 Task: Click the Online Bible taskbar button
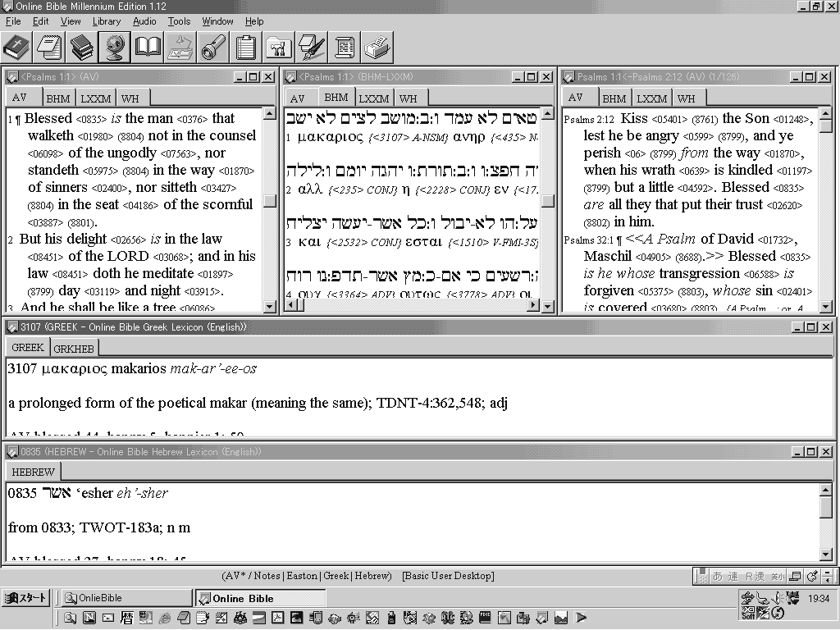tap(260, 598)
